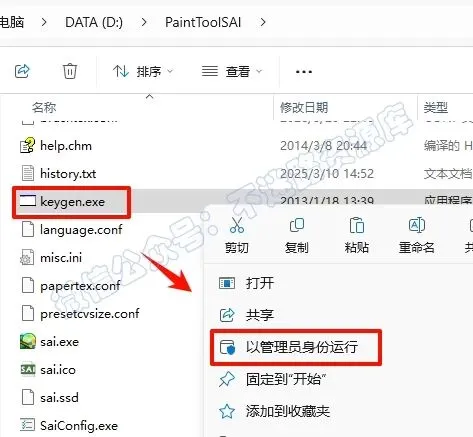The height and width of the screenshot is (437, 473).
Task: Select the sai.exe application icon
Action: tap(27, 341)
